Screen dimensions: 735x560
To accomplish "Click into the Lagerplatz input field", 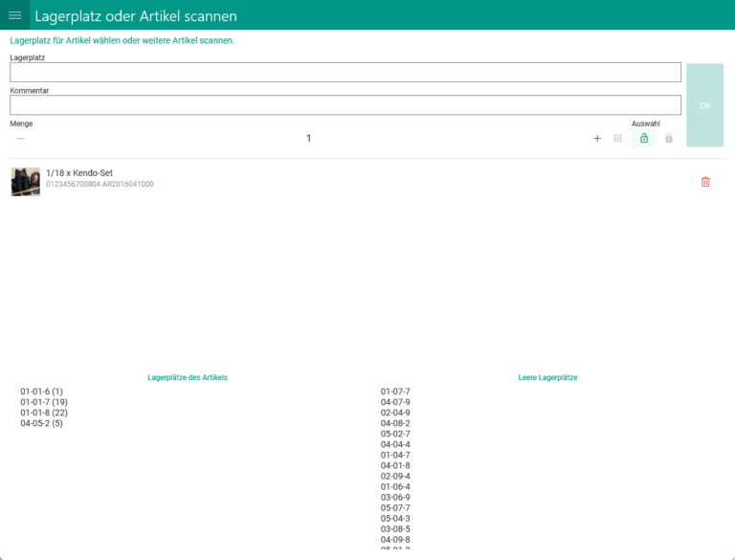I will [x=345, y=73].
